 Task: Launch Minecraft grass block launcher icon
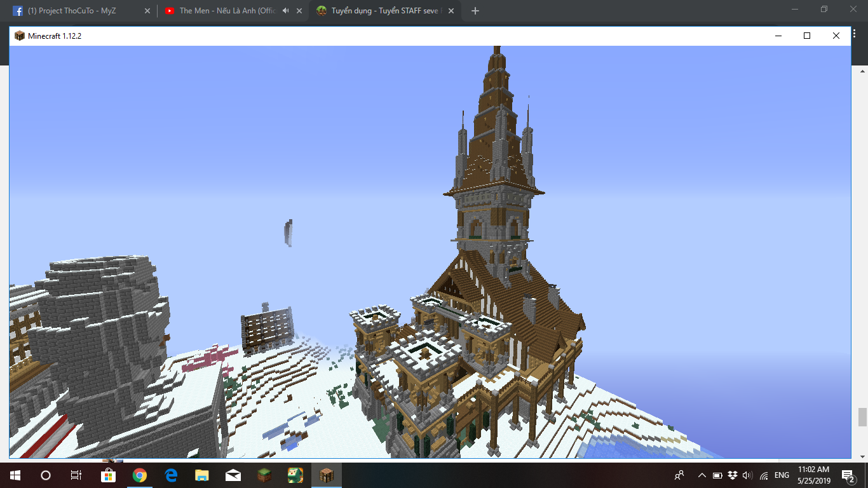(264, 475)
